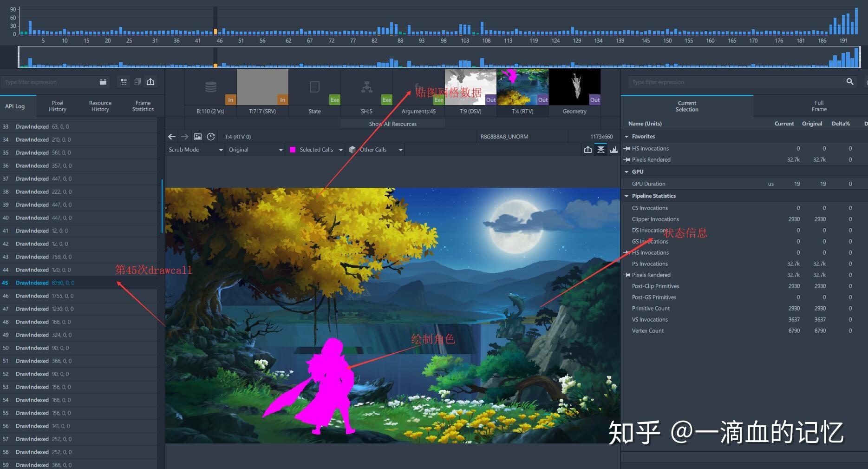
Task: Select the histogram icon at the right of the scrub toolbar
Action: (x=614, y=149)
